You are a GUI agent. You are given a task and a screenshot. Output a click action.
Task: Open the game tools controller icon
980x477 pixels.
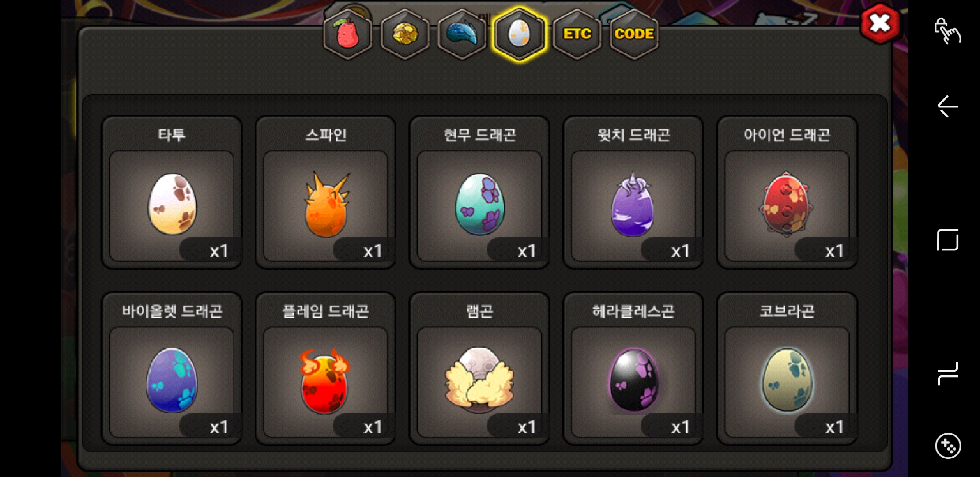point(948,446)
